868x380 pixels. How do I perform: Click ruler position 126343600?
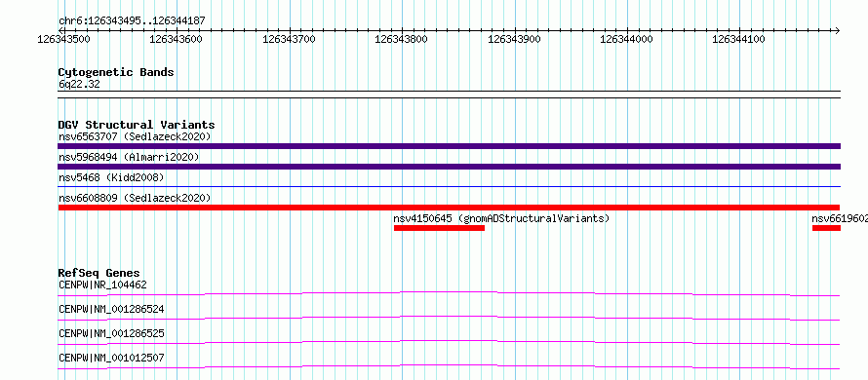tap(176, 39)
